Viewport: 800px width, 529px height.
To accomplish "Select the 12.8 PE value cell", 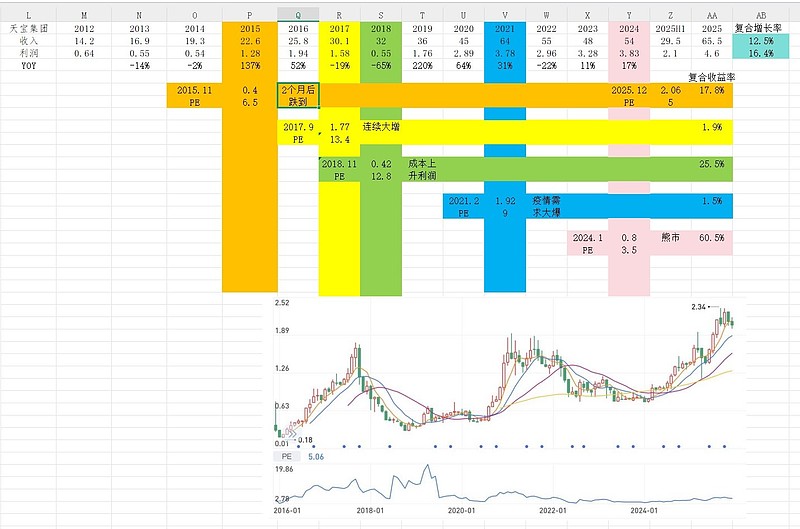I will [x=381, y=176].
